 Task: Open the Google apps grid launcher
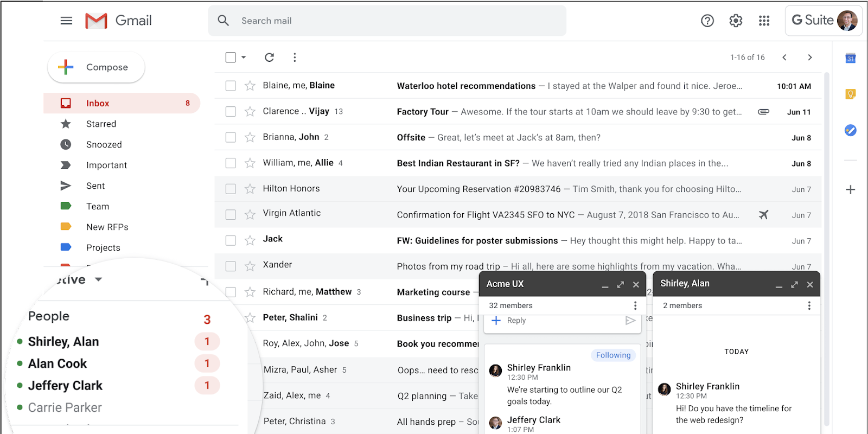(764, 21)
